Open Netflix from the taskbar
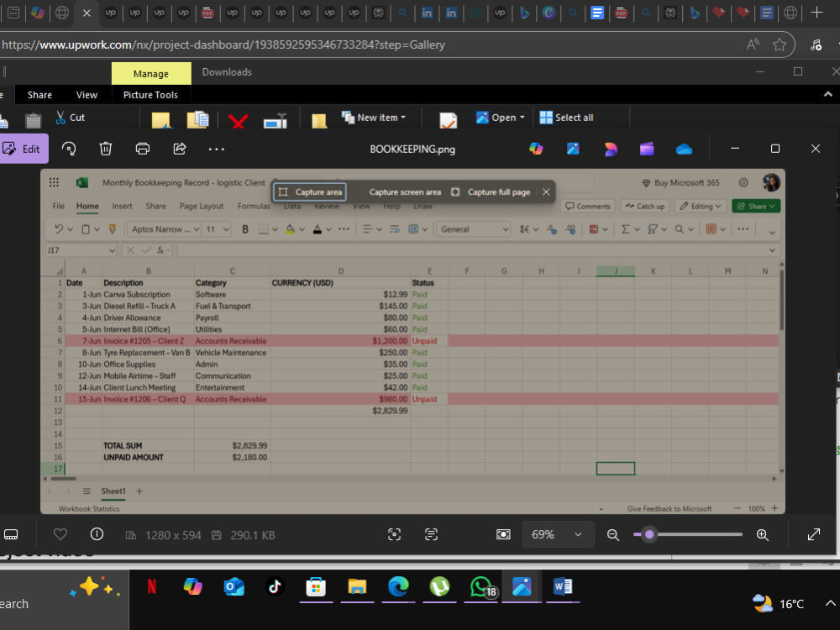840x630 pixels. 151,586
